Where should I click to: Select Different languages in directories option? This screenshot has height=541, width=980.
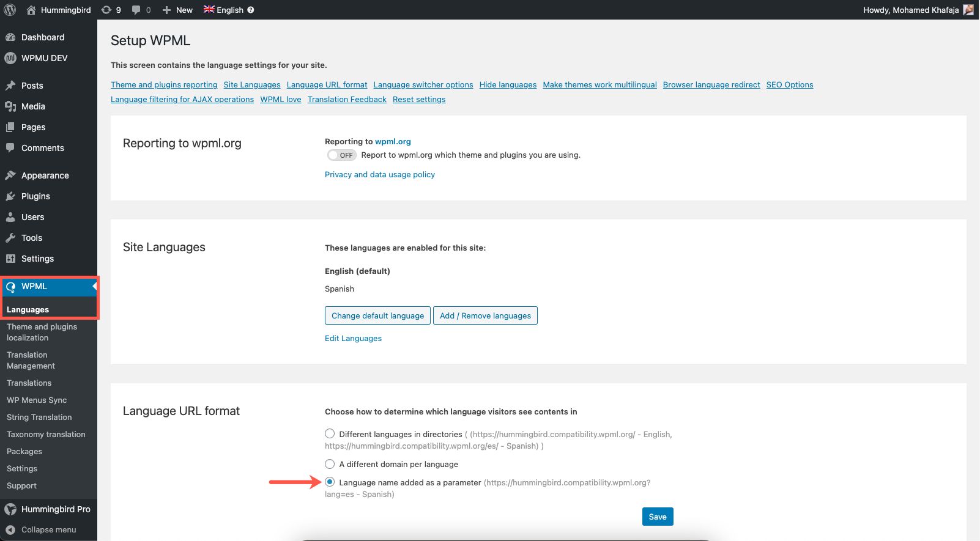pyautogui.click(x=330, y=433)
